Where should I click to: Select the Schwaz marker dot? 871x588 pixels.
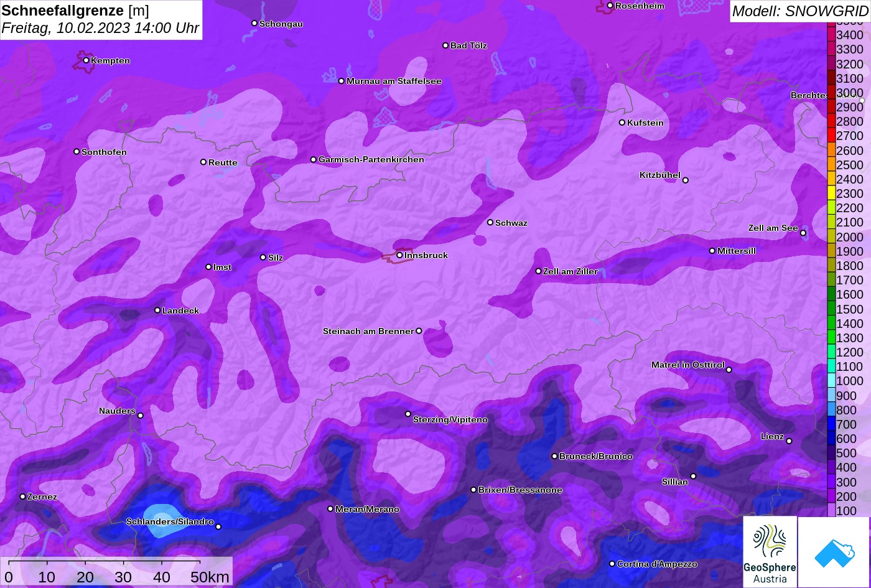point(490,222)
